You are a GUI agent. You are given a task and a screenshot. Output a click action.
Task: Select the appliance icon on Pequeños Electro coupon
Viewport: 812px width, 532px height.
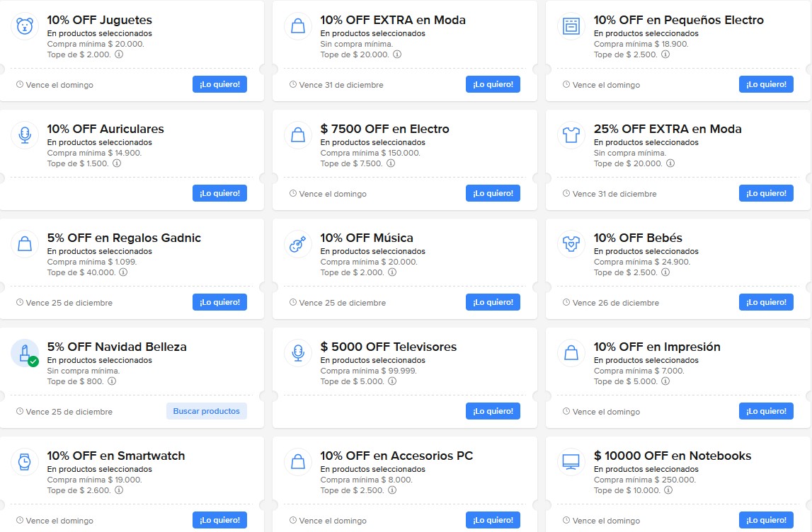point(571,25)
